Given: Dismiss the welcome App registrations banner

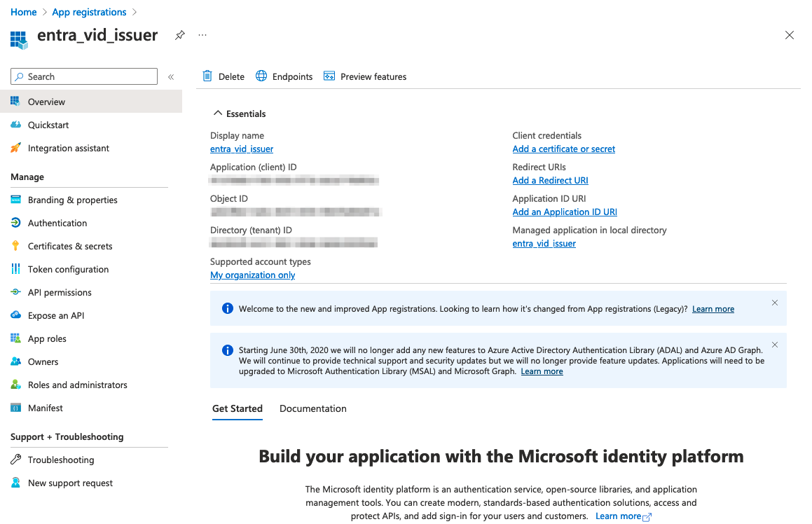Looking at the screenshot, I should point(774,303).
